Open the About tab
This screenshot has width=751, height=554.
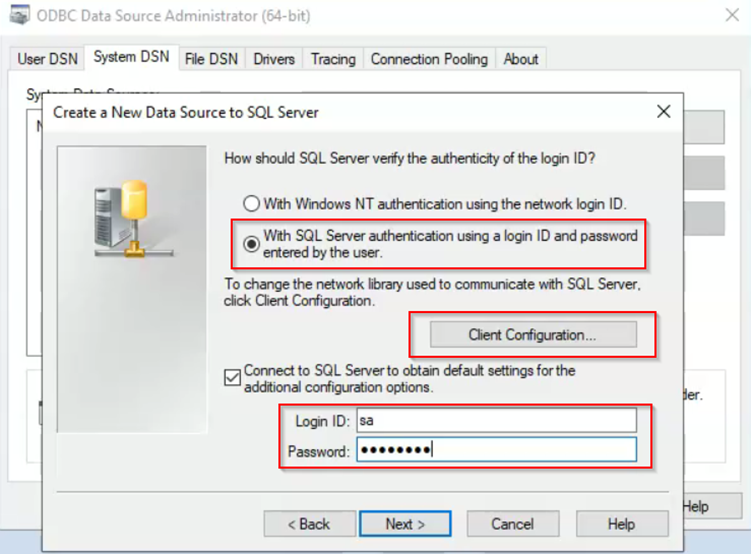(521, 59)
